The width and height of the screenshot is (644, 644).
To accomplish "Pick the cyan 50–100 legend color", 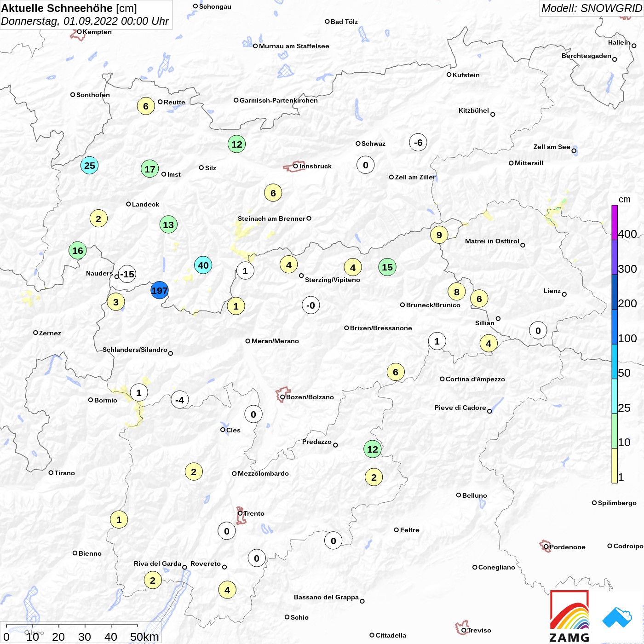I will pos(615,362).
